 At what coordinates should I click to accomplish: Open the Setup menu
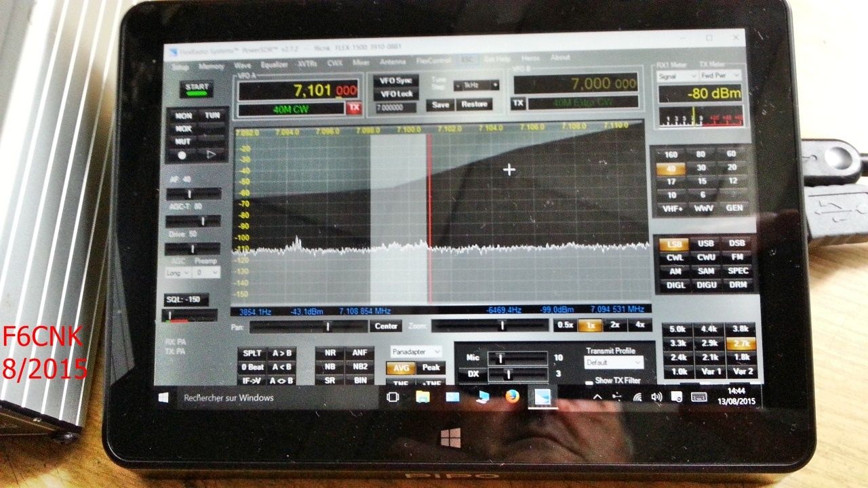pyautogui.click(x=181, y=67)
